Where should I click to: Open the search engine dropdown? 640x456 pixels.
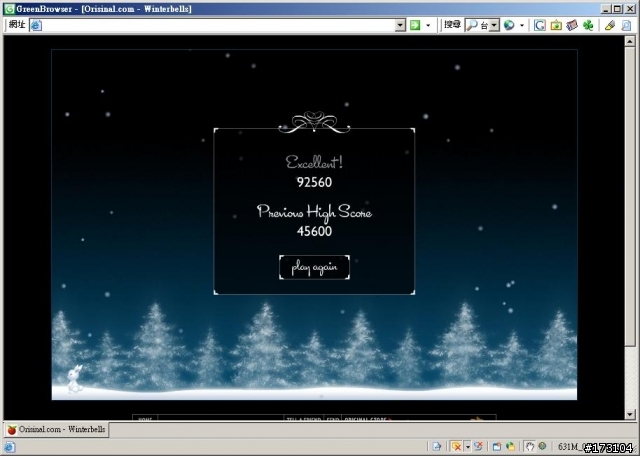point(494,25)
